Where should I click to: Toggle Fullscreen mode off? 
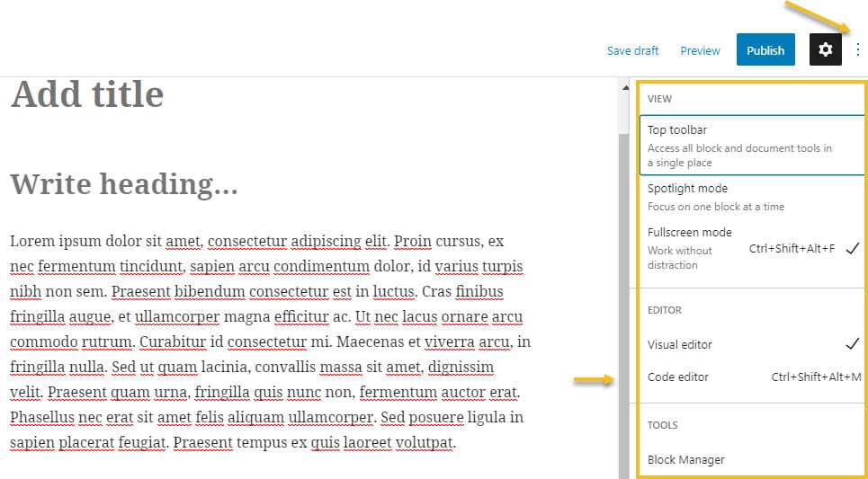(752, 249)
